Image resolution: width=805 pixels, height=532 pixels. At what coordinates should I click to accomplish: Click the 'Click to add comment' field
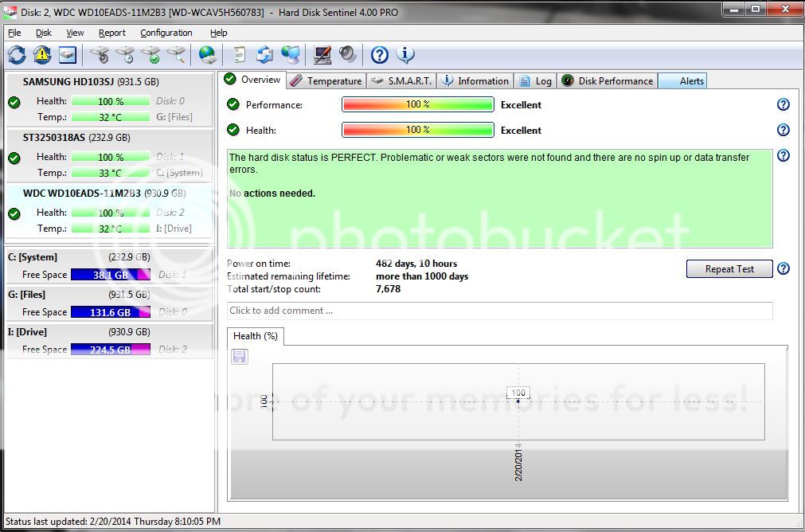click(x=499, y=311)
